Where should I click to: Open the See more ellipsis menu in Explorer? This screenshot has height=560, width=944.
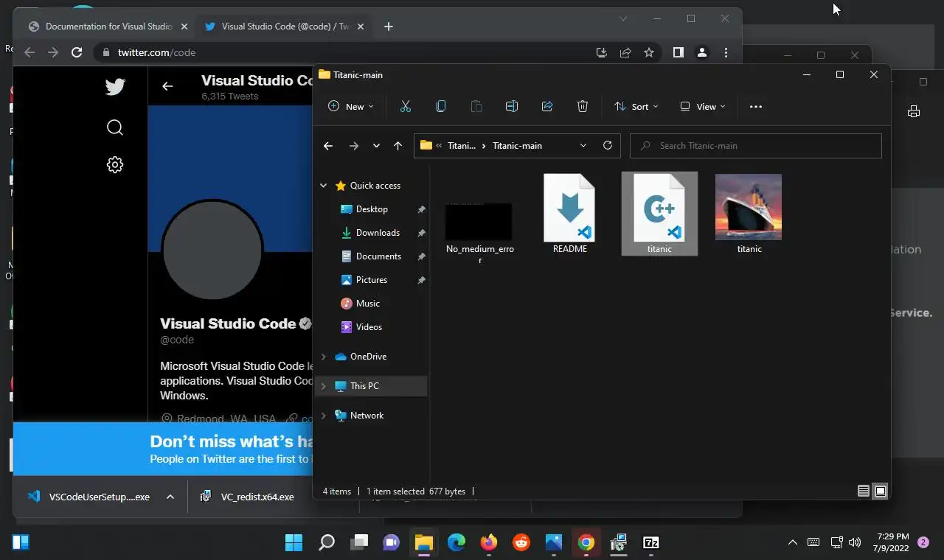(x=755, y=106)
